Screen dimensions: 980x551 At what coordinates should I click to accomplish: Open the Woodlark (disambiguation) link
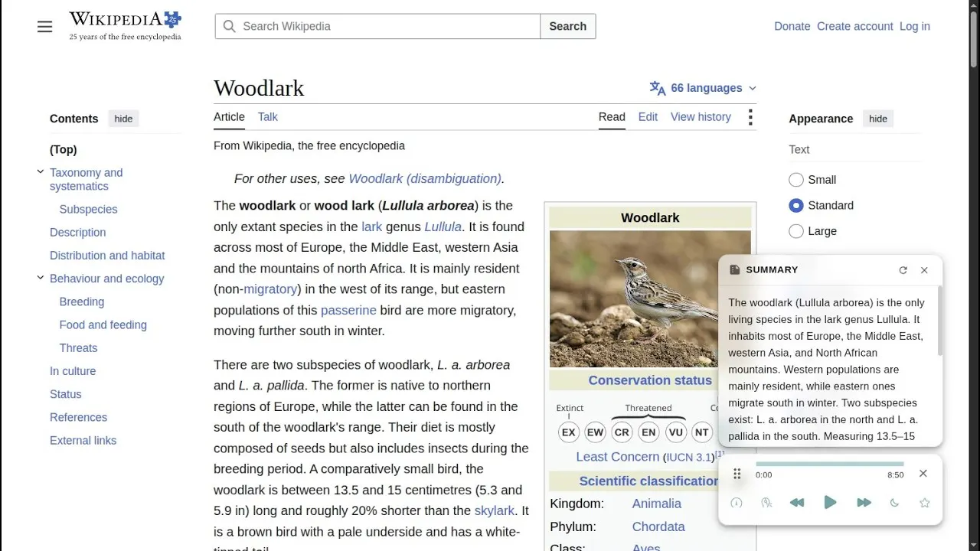pyautogui.click(x=425, y=178)
